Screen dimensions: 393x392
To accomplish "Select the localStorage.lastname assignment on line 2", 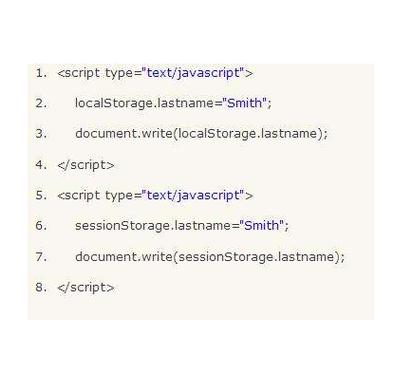I will coord(173,103).
